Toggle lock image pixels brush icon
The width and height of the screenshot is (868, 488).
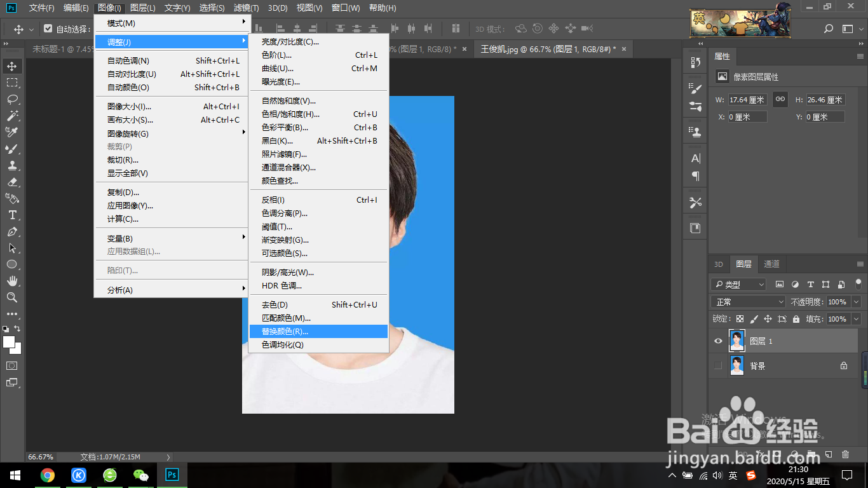pos(754,319)
